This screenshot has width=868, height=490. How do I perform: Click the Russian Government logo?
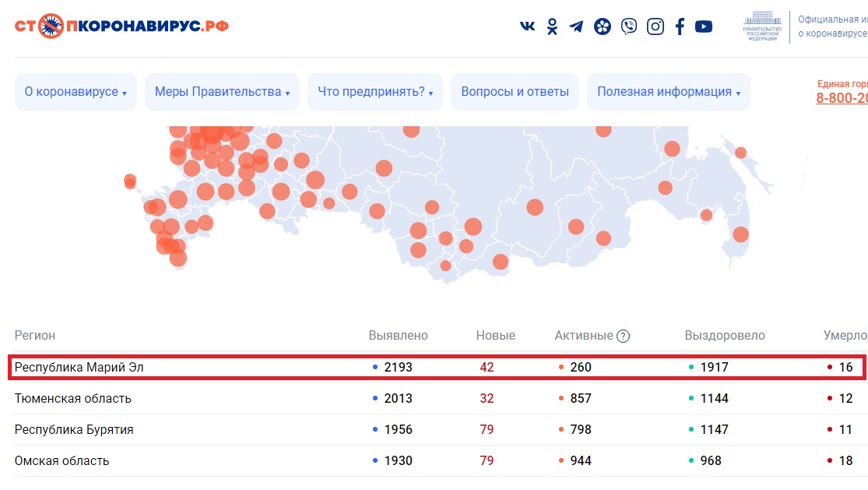coord(760,27)
